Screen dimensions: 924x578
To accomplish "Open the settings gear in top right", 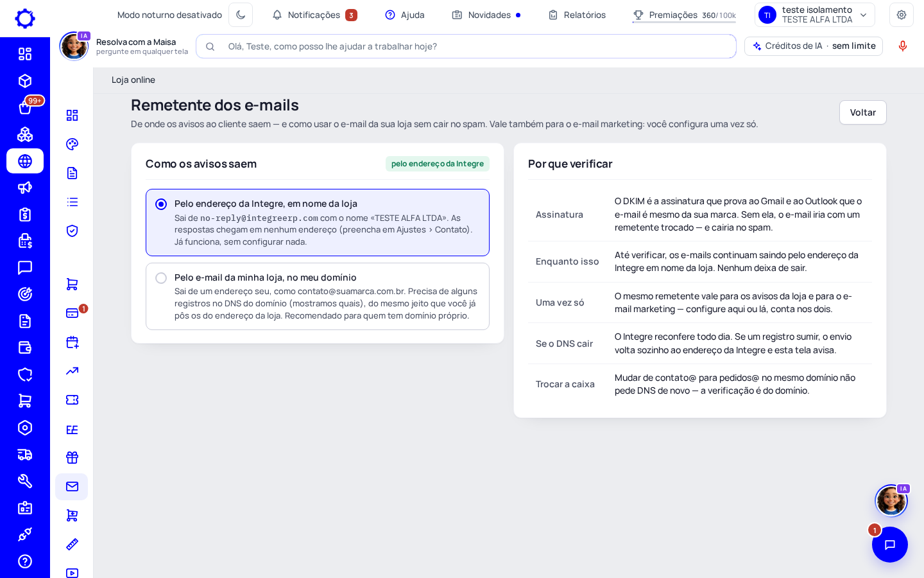I will point(901,15).
